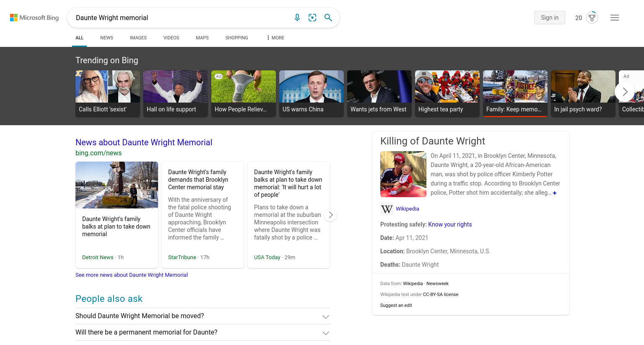
Task: Start voice search with microphone icon
Action: (297, 18)
